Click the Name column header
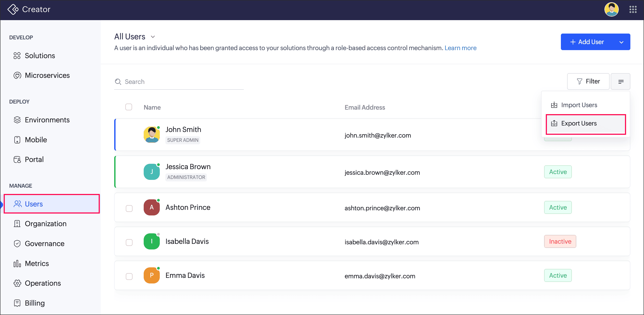644x315 pixels. (152, 107)
